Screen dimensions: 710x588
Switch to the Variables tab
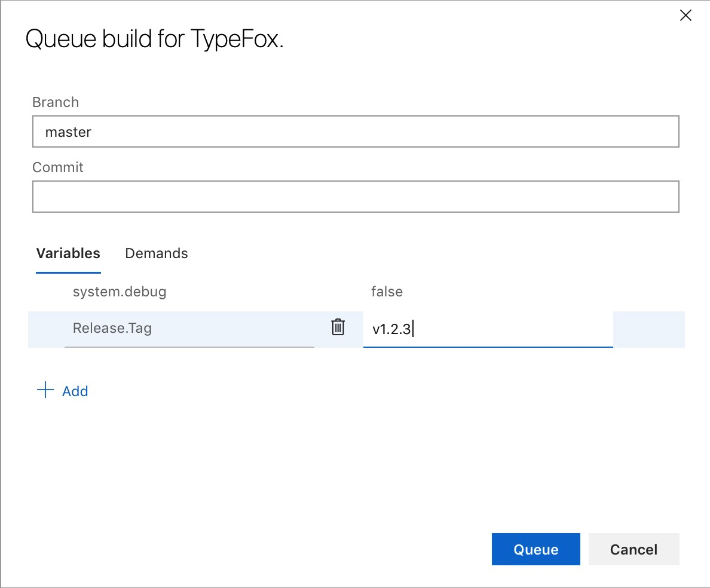click(x=68, y=253)
